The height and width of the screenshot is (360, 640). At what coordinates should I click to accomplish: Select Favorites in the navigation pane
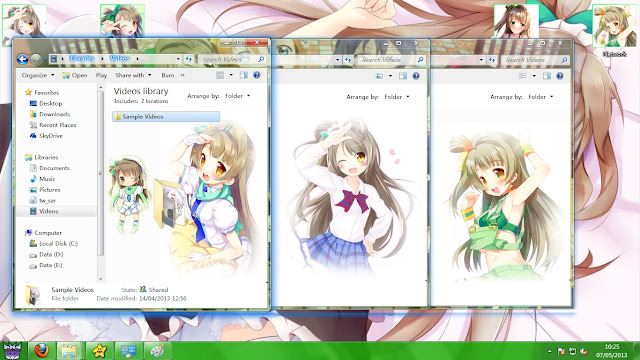click(42, 93)
